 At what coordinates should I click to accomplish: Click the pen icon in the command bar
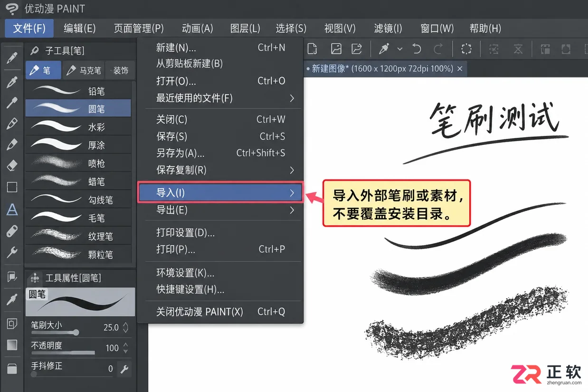(384, 49)
